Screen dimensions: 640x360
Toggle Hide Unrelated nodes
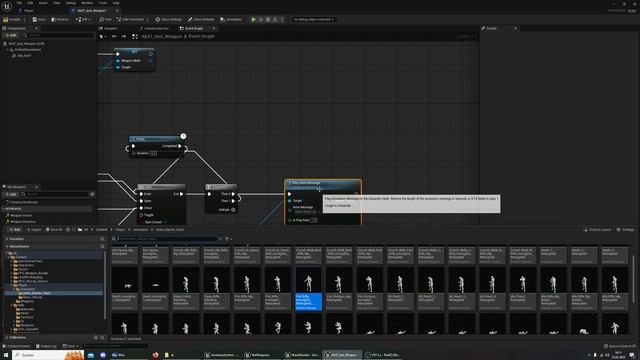[130, 19]
